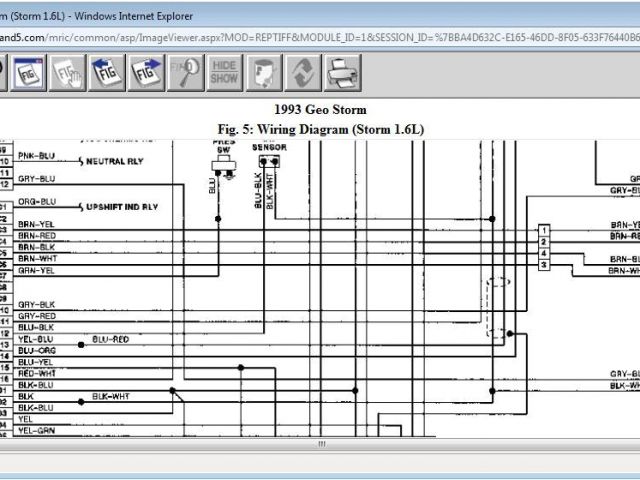Toggle the Hide/Show button
640x480 pixels.
[x=225, y=73]
